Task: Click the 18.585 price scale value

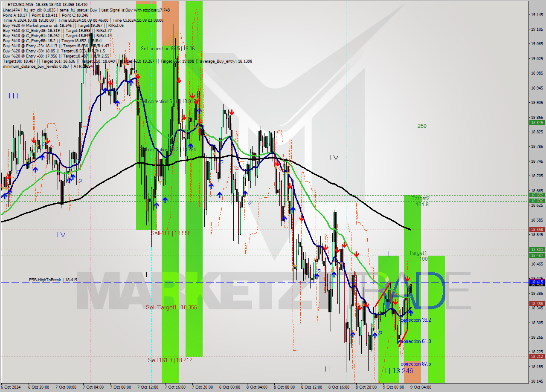Action: pyautogui.click(x=537, y=220)
